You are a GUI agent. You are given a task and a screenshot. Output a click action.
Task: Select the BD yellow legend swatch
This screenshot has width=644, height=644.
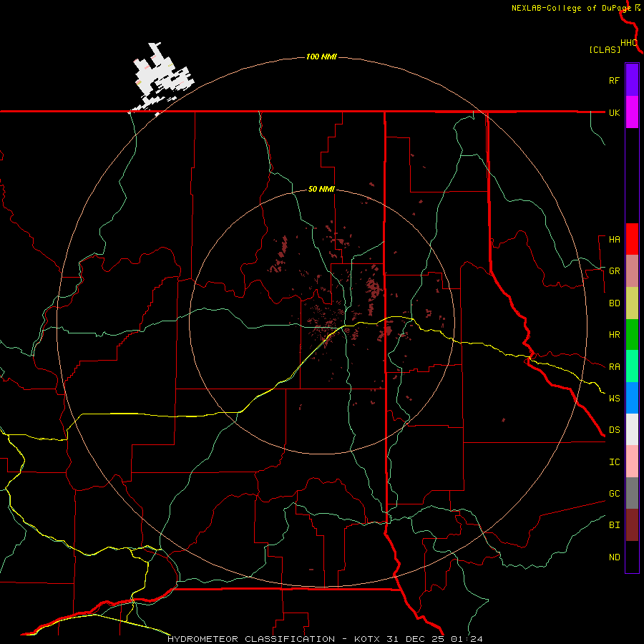tap(632, 303)
